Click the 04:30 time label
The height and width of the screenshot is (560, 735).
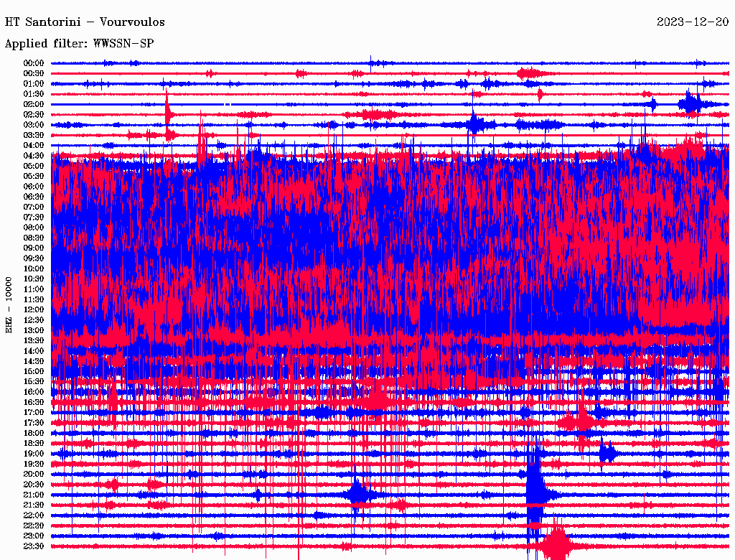pyautogui.click(x=34, y=156)
